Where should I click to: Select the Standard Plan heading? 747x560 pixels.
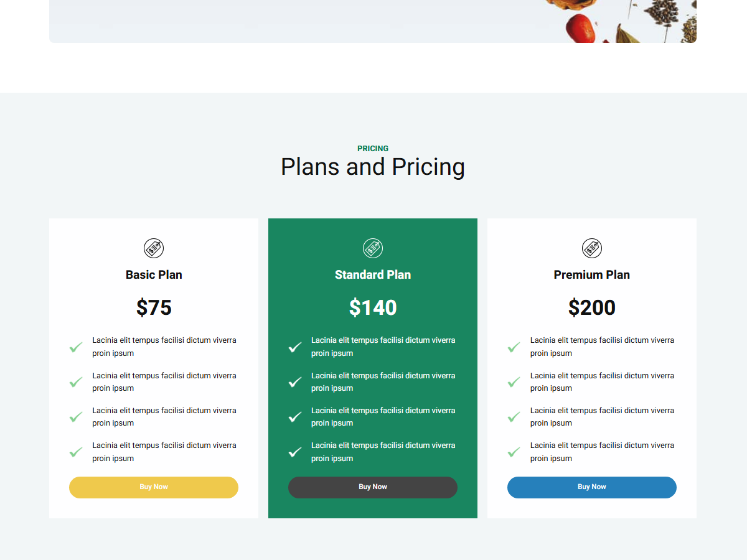pyautogui.click(x=373, y=274)
